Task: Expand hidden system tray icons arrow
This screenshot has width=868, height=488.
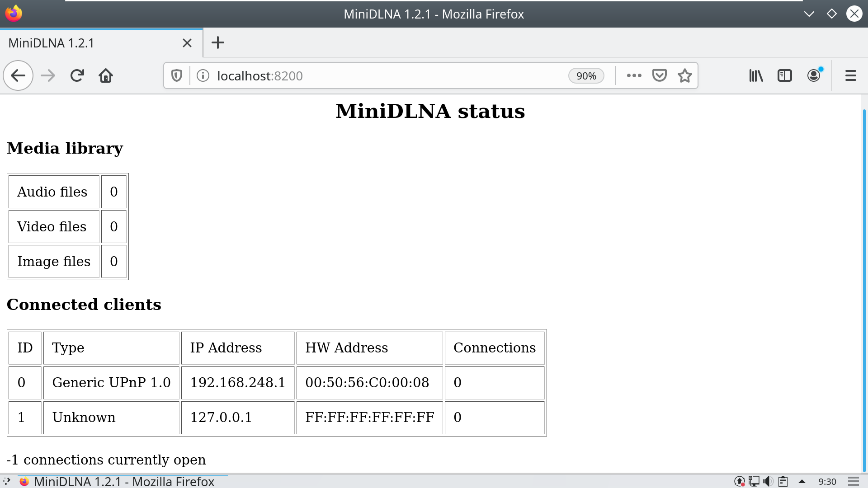Action: [802, 482]
